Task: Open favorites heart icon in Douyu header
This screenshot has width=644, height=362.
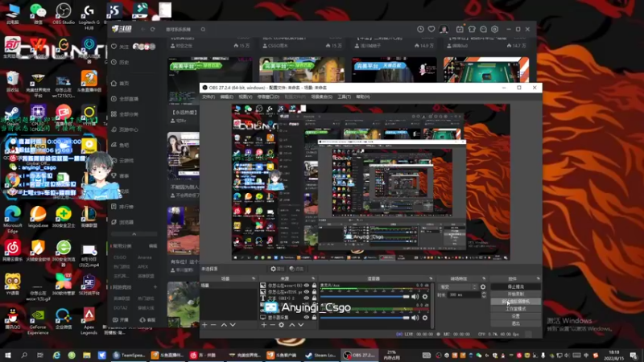Action: 431,29
